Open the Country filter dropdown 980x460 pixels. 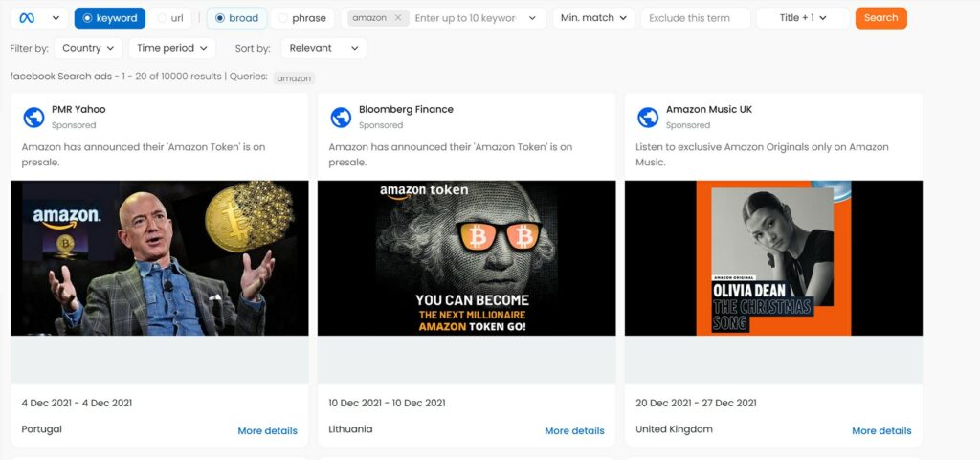88,48
